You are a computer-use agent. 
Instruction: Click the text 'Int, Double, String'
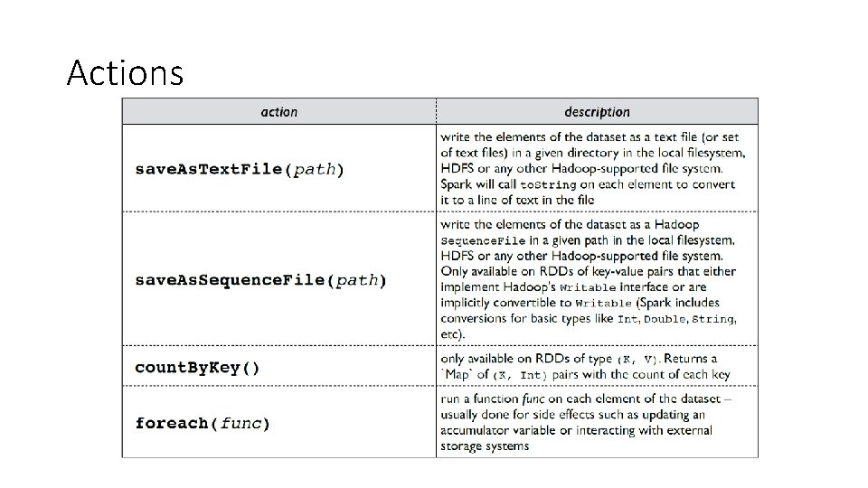[x=676, y=319]
